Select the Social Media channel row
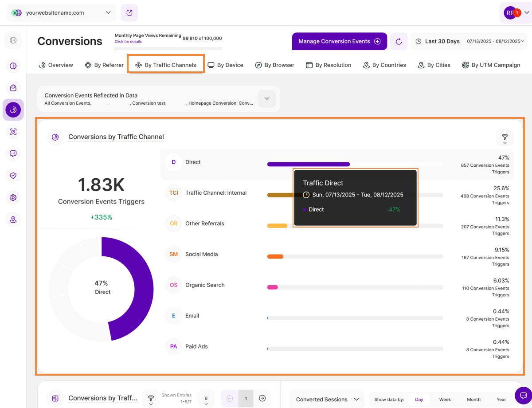The width and height of the screenshot is (532, 408). [x=201, y=255]
